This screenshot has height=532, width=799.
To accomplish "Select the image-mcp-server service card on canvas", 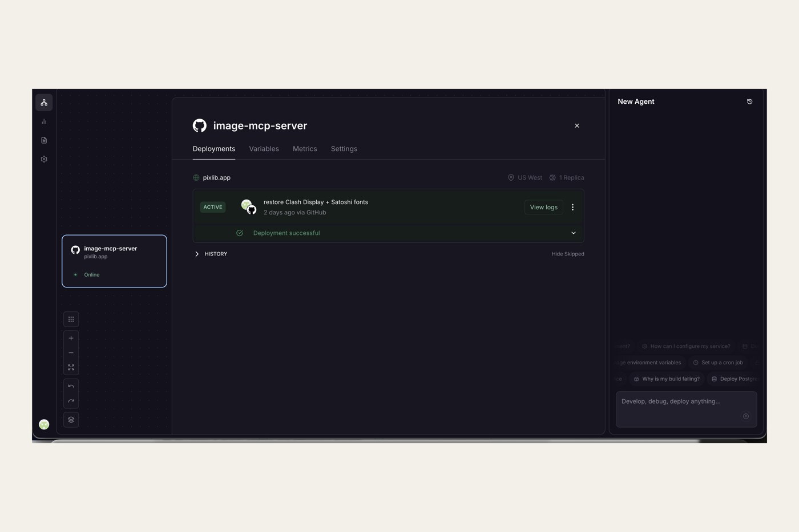I will pos(114,261).
